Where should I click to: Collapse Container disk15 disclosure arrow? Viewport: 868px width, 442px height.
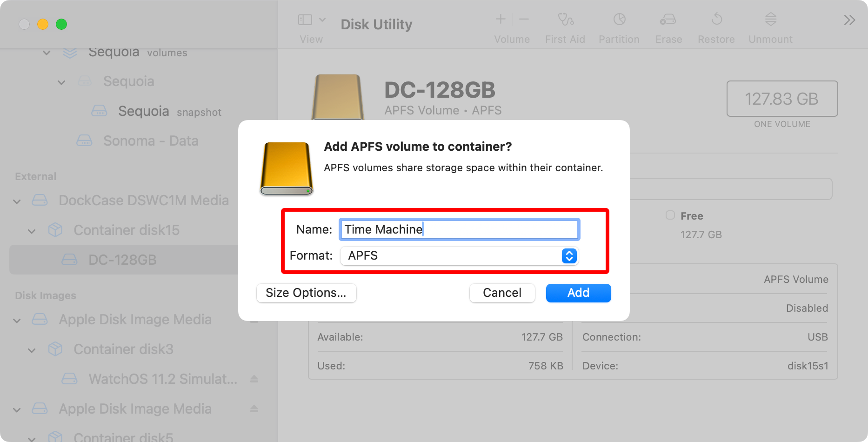tap(32, 231)
